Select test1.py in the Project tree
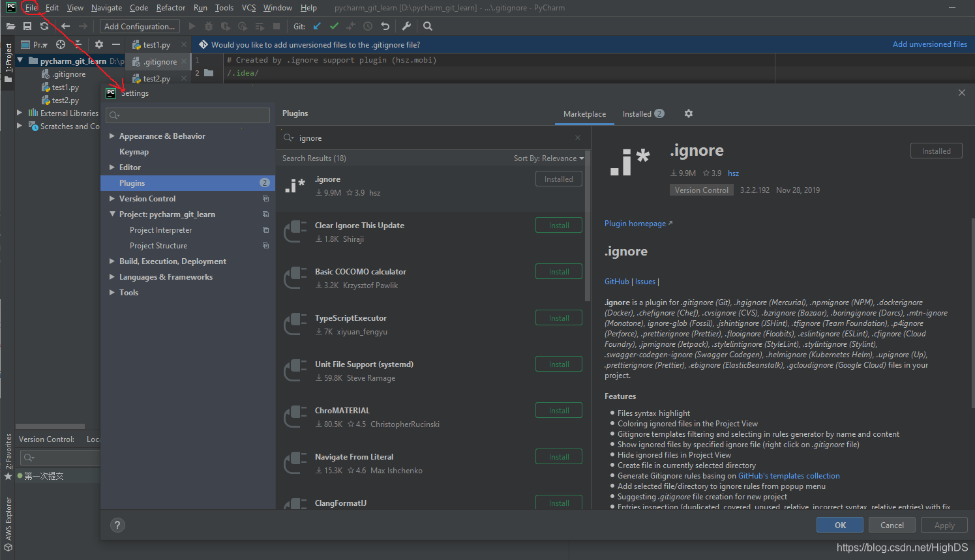Viewport: 975px width, 560px height. click(x=65, y=87)
